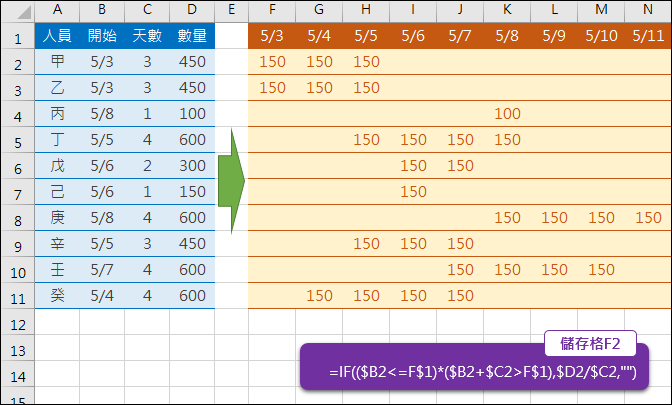
Task: Select cell with name 壬
Action: [x=57, y=270]
